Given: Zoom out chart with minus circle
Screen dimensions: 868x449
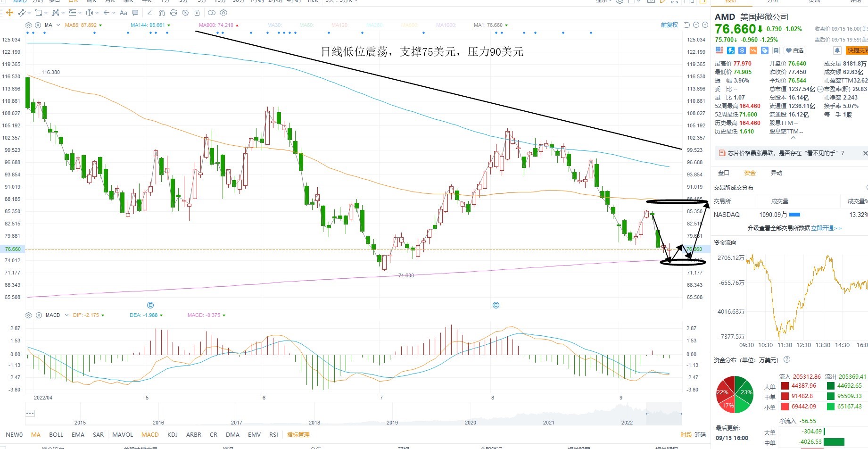Looking at the screenshot, I should tap(696, 25).
